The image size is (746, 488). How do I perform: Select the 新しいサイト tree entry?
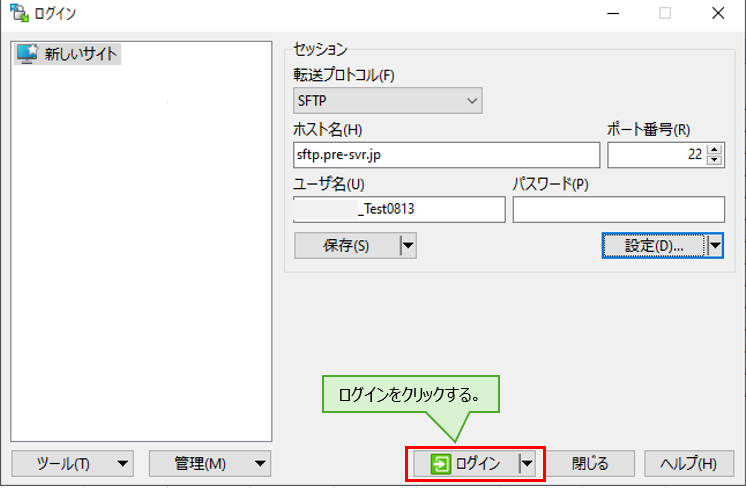[82, 54]
